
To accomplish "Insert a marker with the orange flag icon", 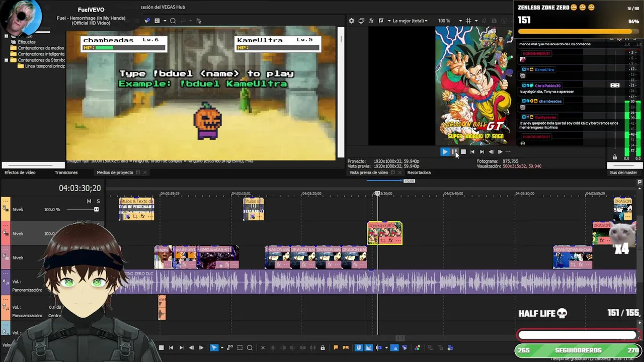I will pyautogui.click(x=336, y=347).
